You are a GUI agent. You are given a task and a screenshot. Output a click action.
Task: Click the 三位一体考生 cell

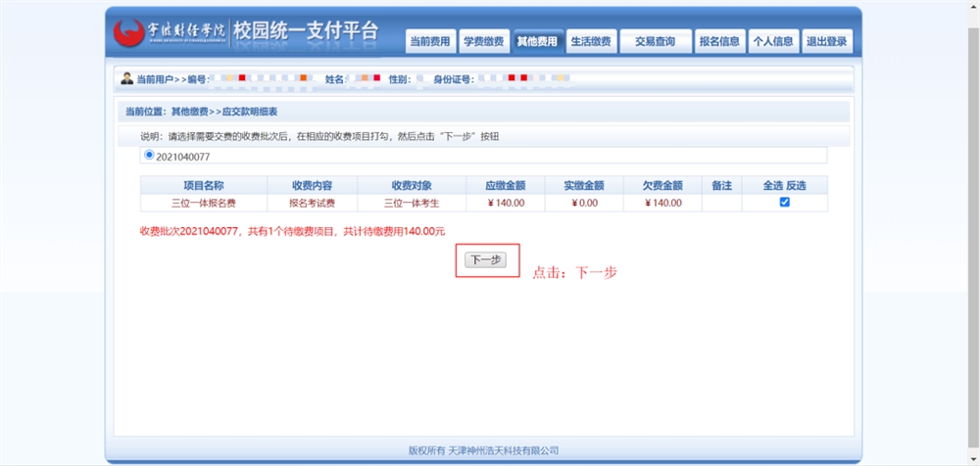point(412,203)
